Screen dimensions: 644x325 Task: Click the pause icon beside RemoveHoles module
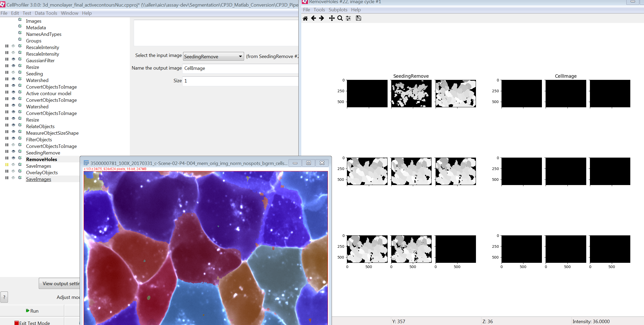(7, 158)
